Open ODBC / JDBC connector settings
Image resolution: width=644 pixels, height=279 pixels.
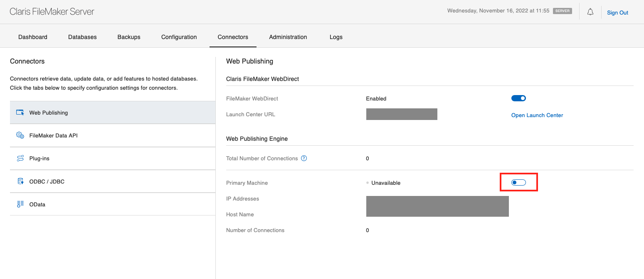[113, 181]
